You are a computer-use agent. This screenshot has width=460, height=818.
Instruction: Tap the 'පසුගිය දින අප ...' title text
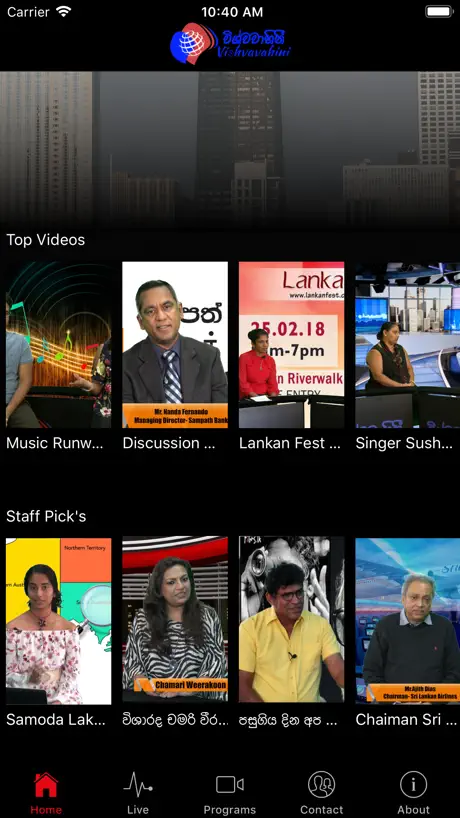click(x=288, y=720)
